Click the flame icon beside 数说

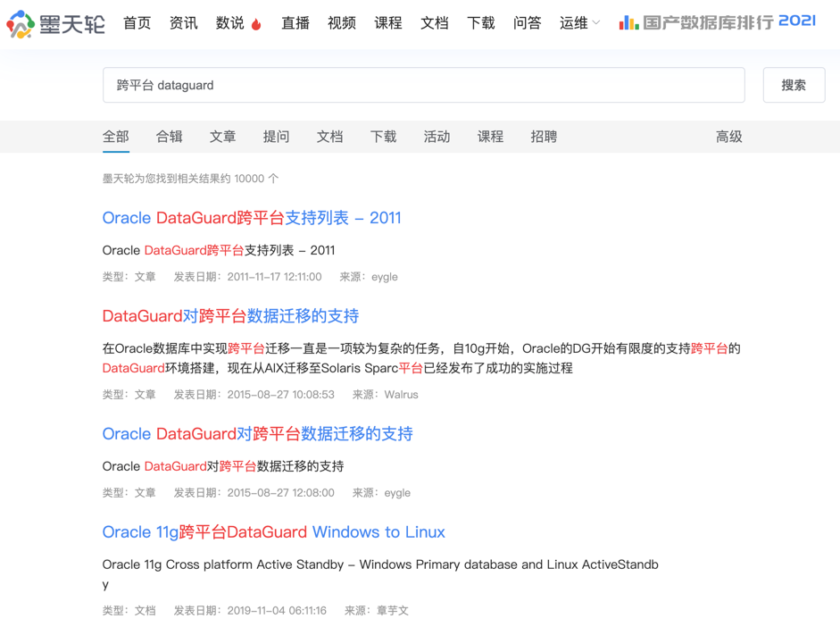point(256,24)
